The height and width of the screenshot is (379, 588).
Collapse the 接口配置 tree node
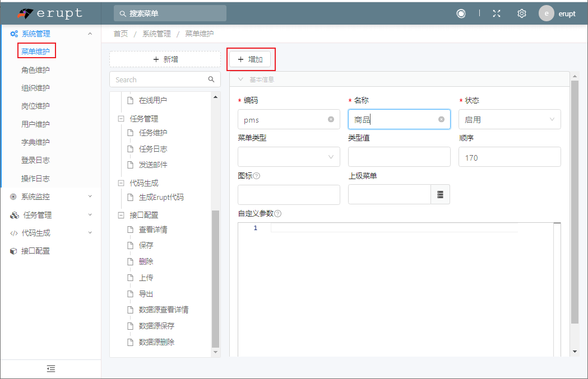(x=121, y=215)
